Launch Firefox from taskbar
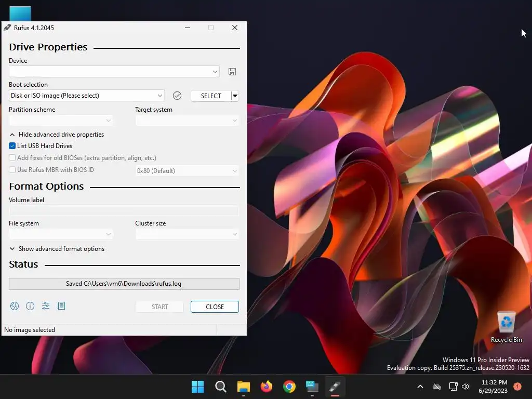Image resolution: width=532 pixels, height=399 pixels. 267,387
